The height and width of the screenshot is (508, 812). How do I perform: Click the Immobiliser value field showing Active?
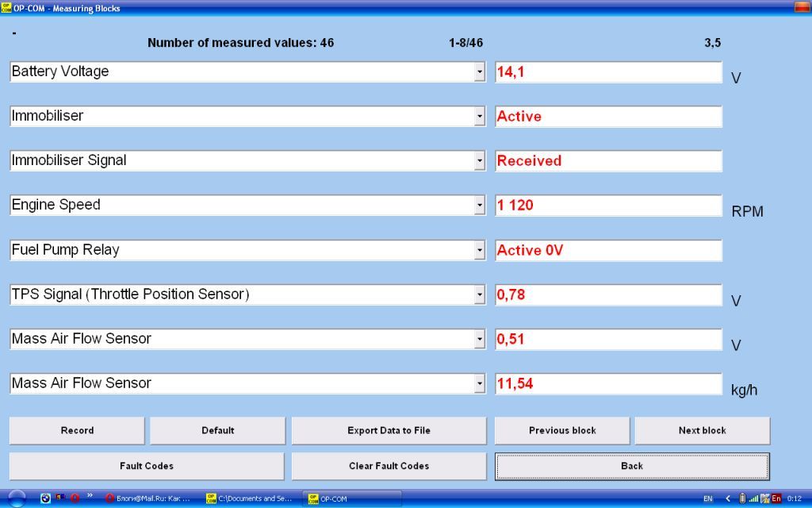(608, 117)
